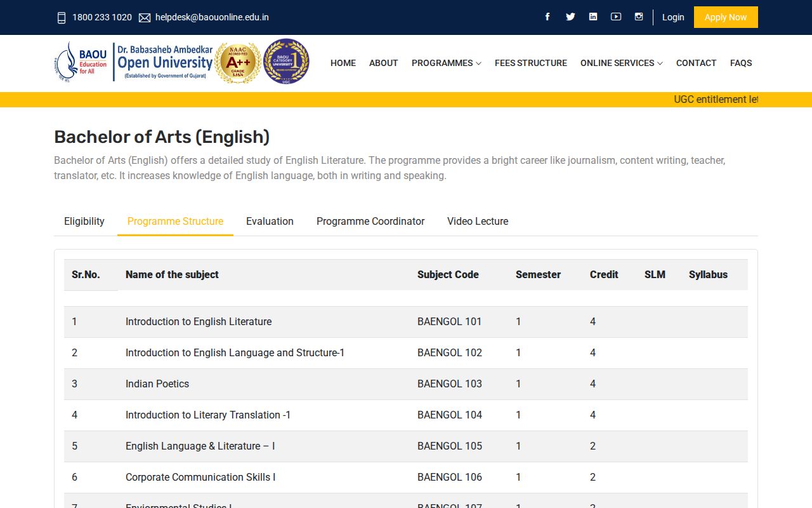This screenshot has height=508, width=812.
Task: Click English Language & Literature – I
Action: tap(200, 446)
